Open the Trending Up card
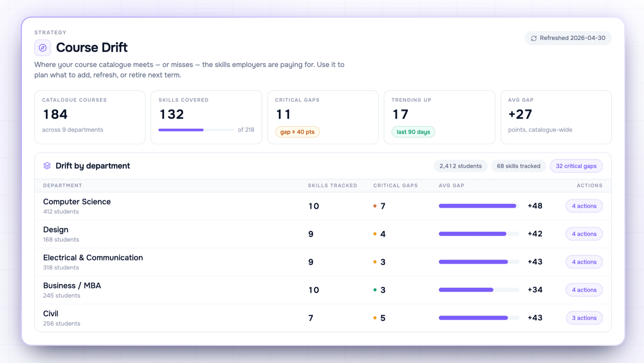The height and width of the screenshot is (363, 644). tap(440, 117)
